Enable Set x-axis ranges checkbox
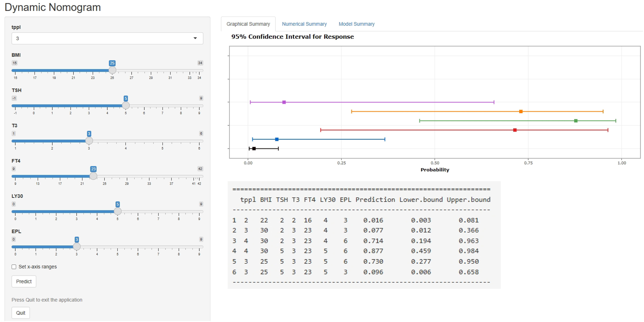The width and height of the screenshot is (644, 322). click(x=14, y=267)
